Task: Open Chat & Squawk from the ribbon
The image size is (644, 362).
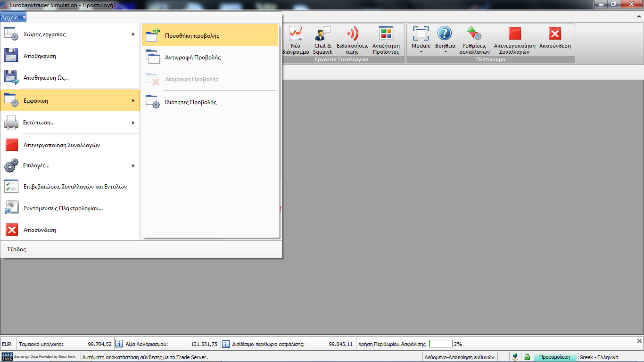Action: pyautogui.click(x=323, y=41)
